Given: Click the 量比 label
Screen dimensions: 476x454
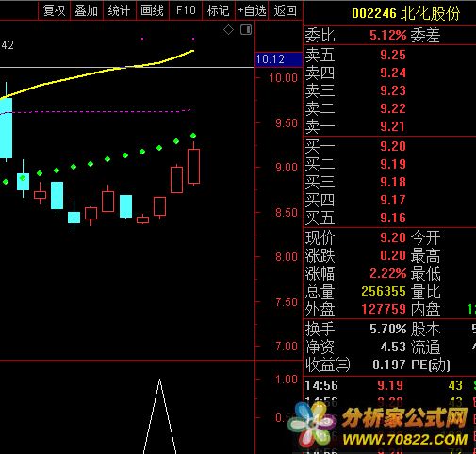Looking at the screenshot, I should [426, 291].
